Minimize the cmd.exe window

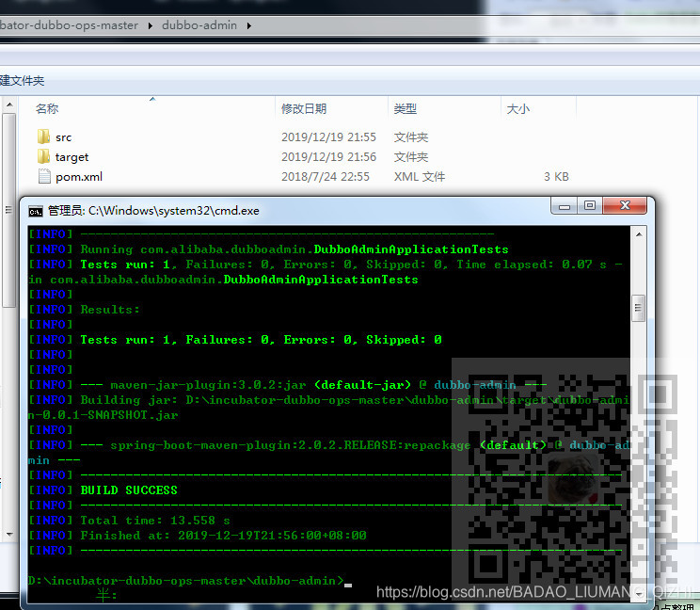565,206
